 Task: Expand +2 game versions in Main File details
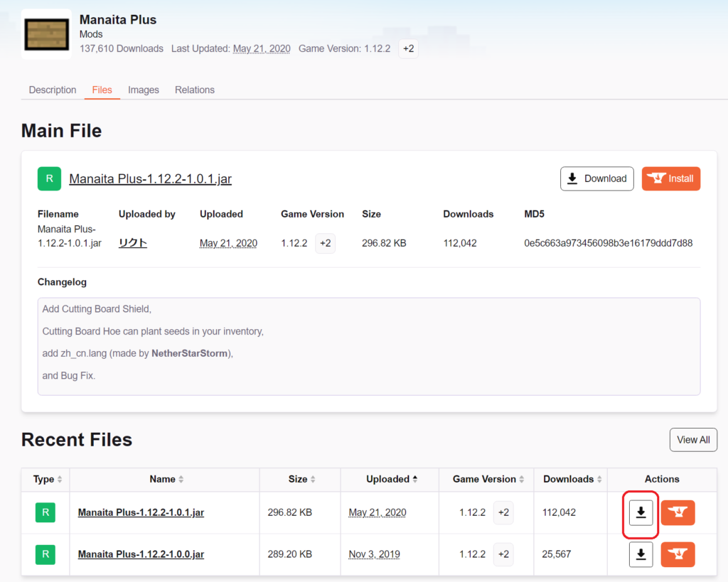(325, 243)
